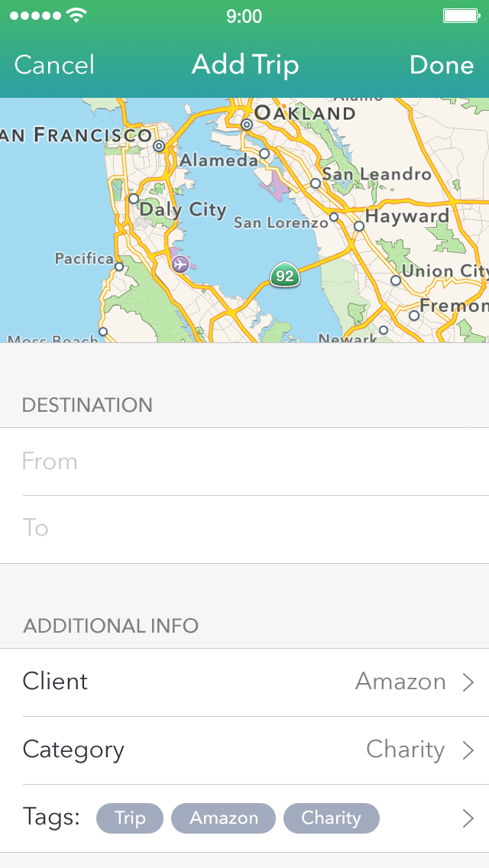Tap the Hayward city marker dot

359,225
